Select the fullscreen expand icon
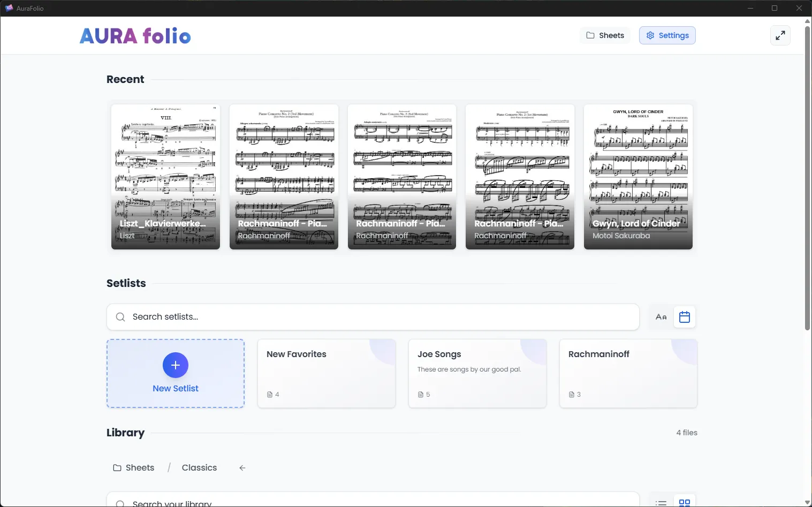The width and height of the screenshot is (812, 507). pyautogui.click(x=780, y=35)
